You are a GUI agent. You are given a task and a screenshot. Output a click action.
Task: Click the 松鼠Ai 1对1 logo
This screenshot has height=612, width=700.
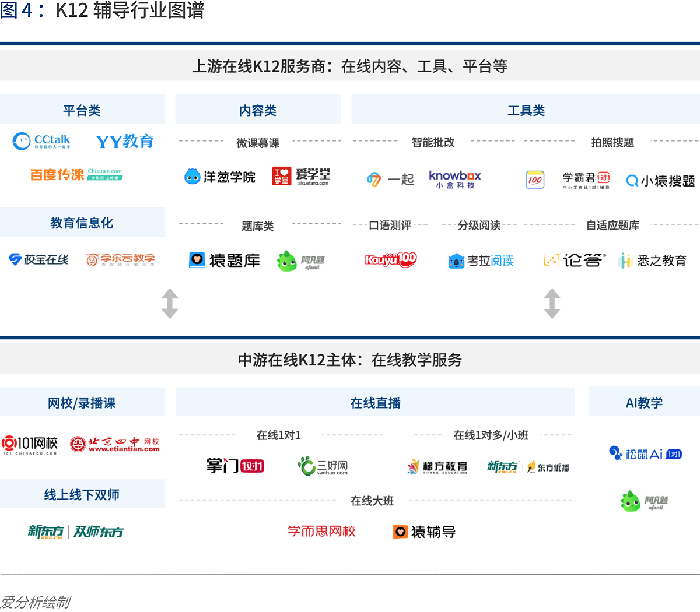click(645, 453)
